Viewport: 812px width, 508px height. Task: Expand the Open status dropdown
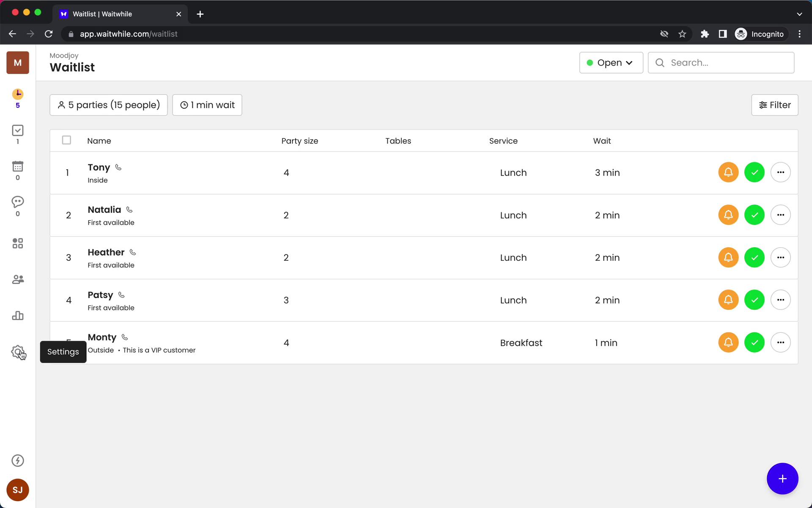pyautogui.click(x=611, y=63)
